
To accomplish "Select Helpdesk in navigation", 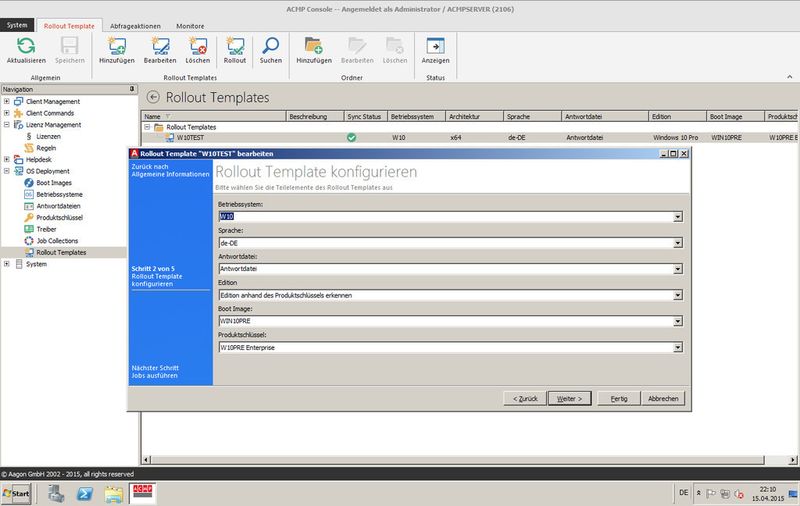I will (38, 160).
